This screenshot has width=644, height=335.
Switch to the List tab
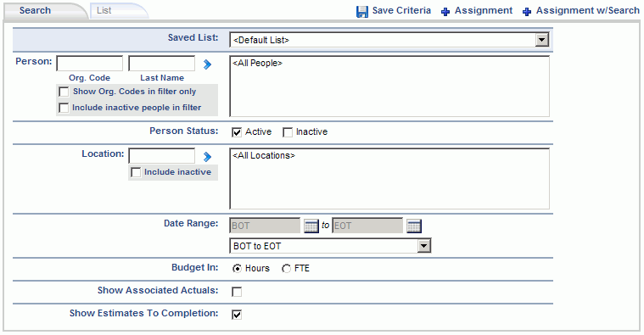coord(104,11)
